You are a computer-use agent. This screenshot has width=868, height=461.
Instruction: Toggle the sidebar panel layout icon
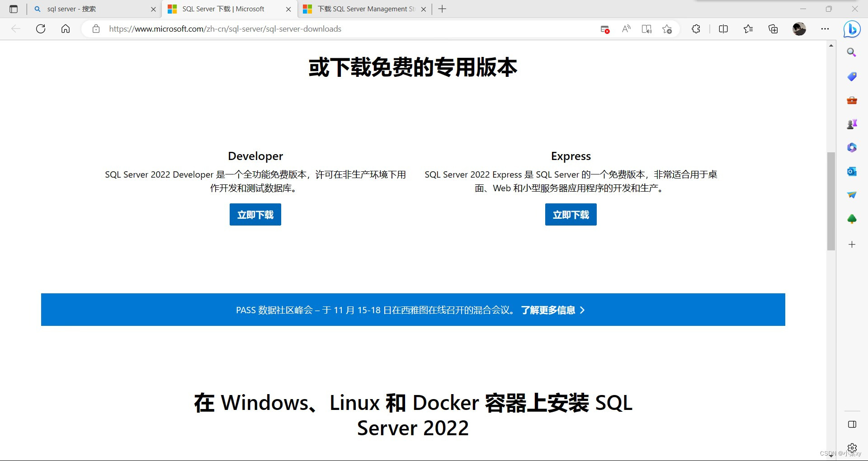pos(852,424)
